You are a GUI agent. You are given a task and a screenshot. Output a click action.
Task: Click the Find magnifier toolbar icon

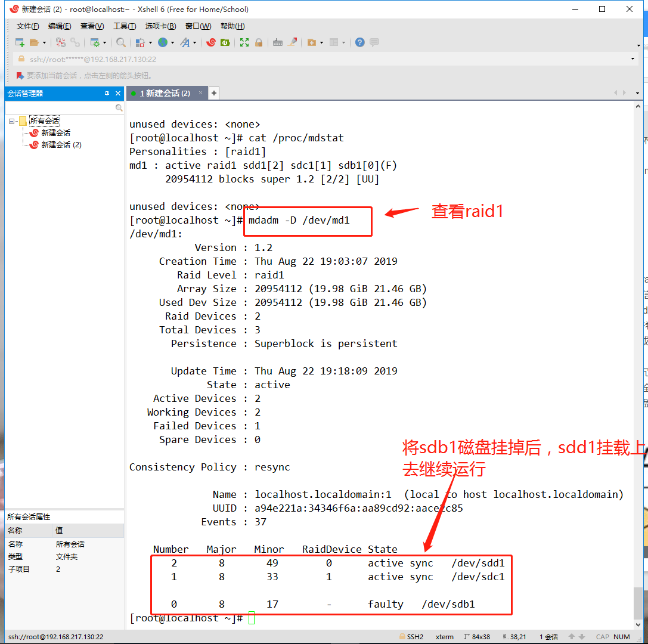[120, 42]
